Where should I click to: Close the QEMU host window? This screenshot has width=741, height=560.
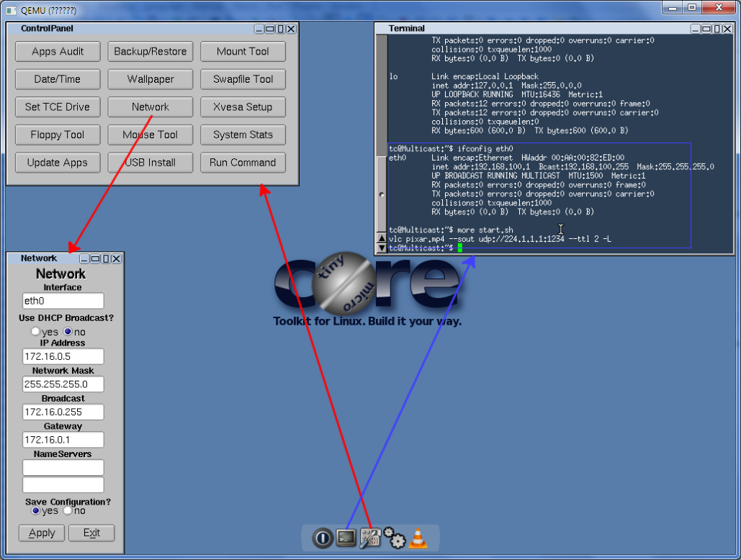coord(719,7)
